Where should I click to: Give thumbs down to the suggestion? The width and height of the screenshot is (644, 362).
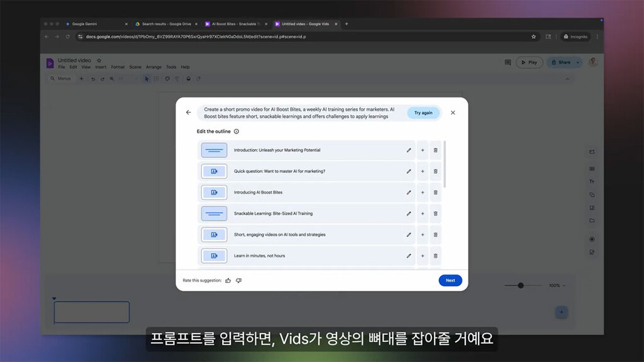coord(238,280)
